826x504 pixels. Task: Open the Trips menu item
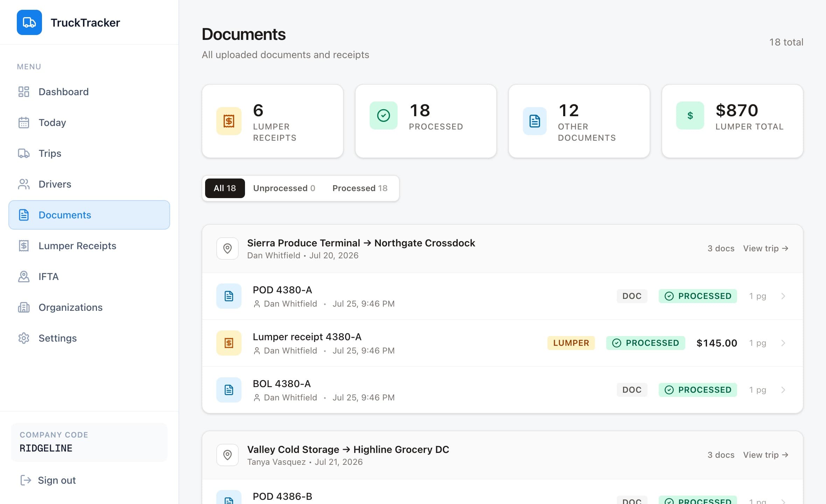click(x=89, y=153)
